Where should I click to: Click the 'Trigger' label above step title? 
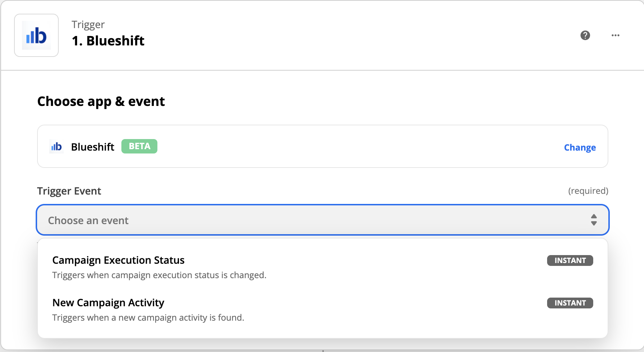88,24
